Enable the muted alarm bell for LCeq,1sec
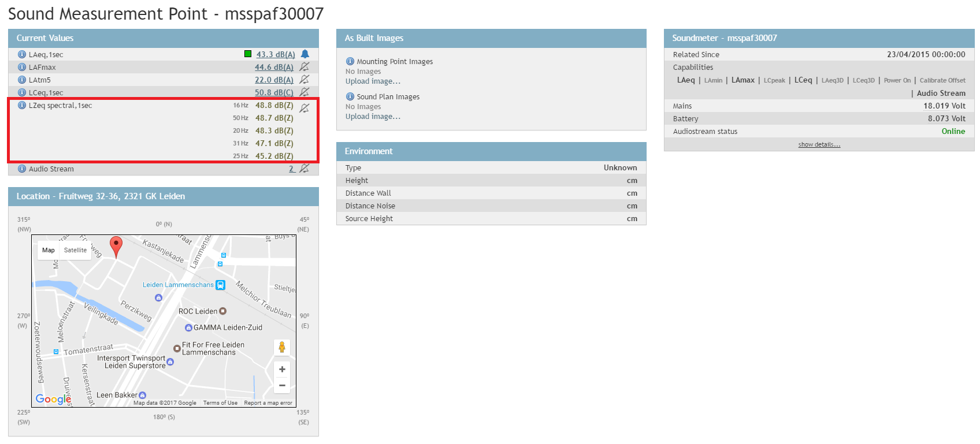980x444 pixels. [x=305, y=92]
